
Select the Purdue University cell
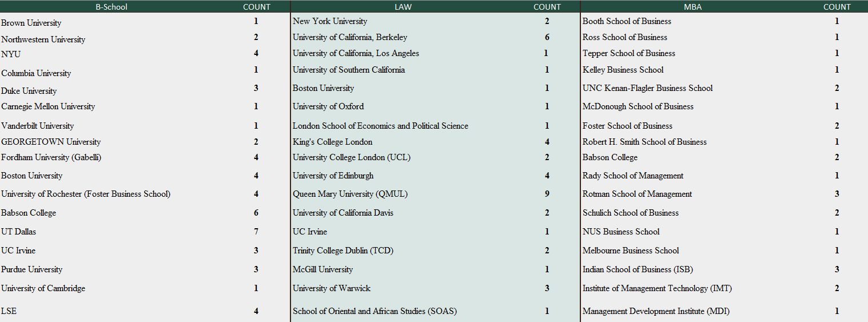(31, 269)
